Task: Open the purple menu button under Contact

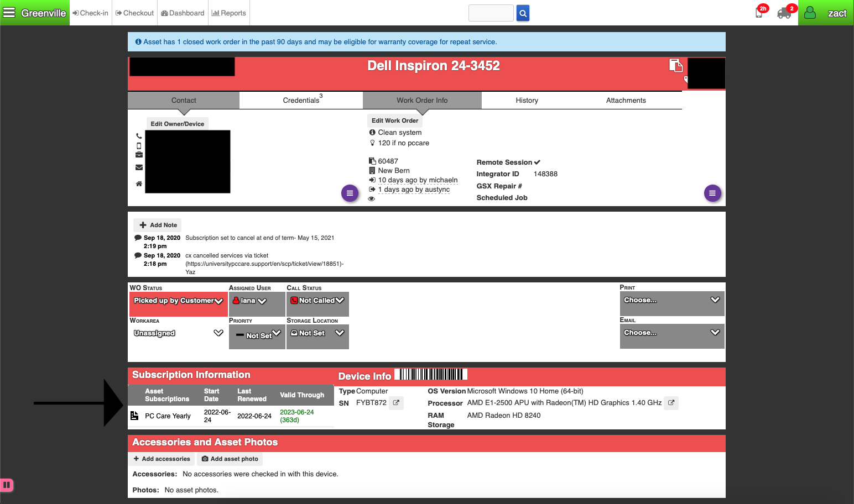Action: 350,193
